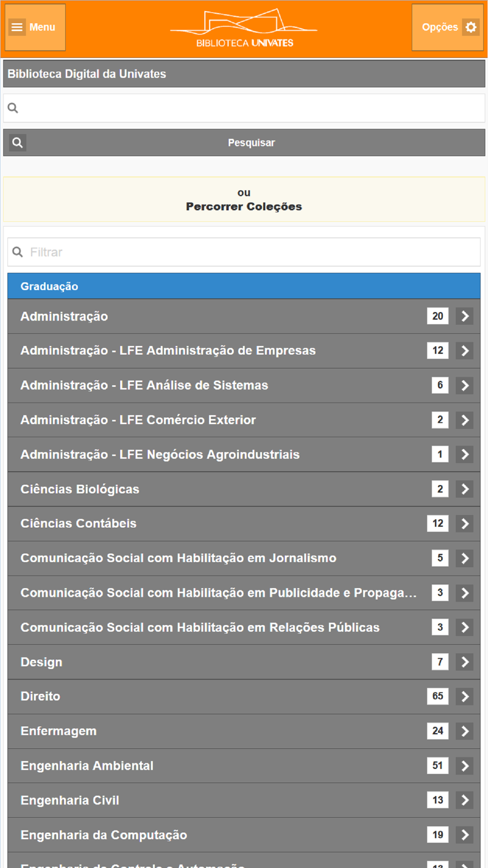
Task: Click the magnifier icon on Pesquisar button
Action: click(x=18, y=143)
